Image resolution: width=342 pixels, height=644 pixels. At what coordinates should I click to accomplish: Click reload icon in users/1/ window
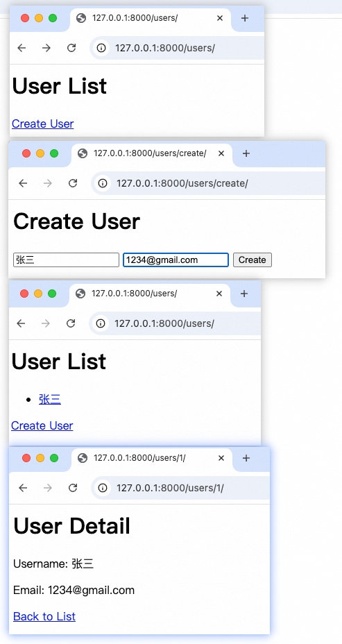tap(73, 488)
